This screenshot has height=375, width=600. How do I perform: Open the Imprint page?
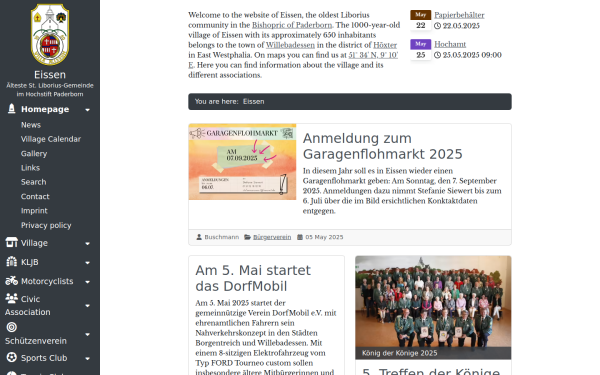pos(34,210)
